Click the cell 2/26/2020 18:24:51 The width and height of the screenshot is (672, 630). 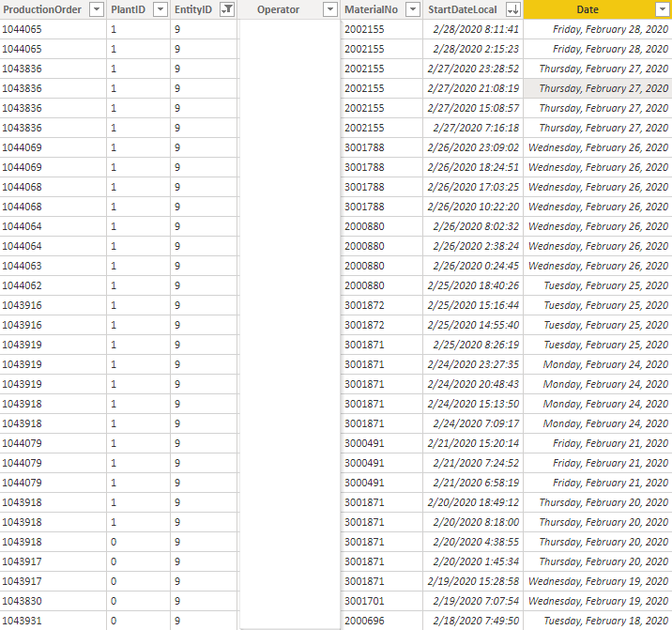pos(473,167)
